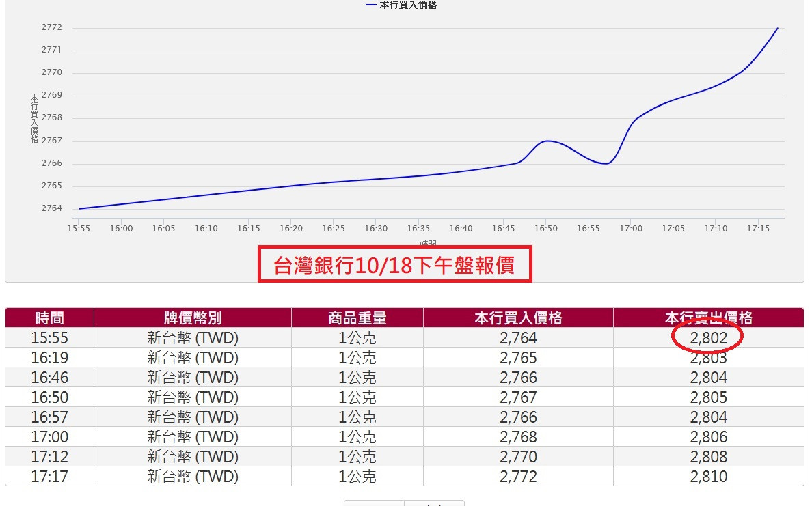Viewport: 812px width, 506px height.
Task: Click the 17:12 time cell
Action: [50, 457]
